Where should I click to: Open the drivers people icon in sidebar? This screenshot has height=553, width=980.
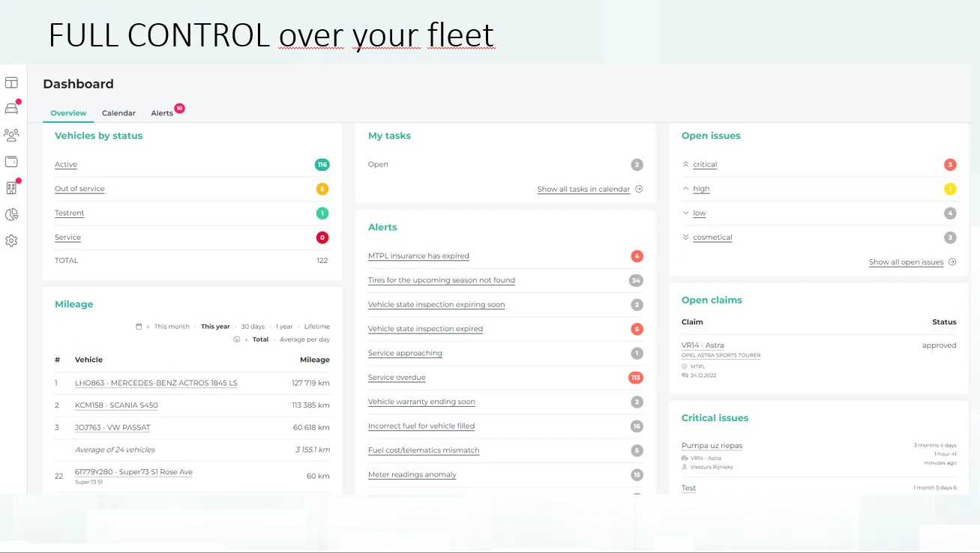pos(11,135)
